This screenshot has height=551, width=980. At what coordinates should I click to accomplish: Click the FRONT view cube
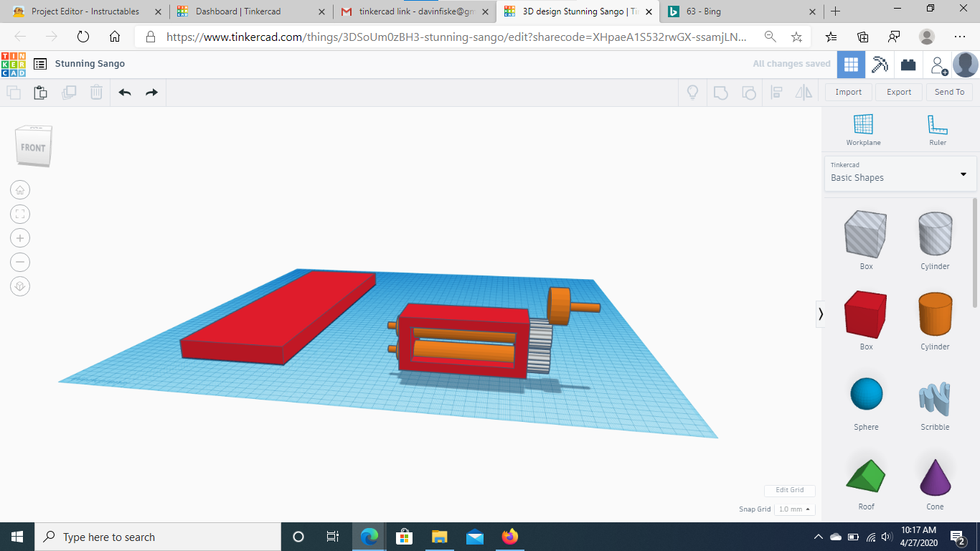tap(33, 146)
